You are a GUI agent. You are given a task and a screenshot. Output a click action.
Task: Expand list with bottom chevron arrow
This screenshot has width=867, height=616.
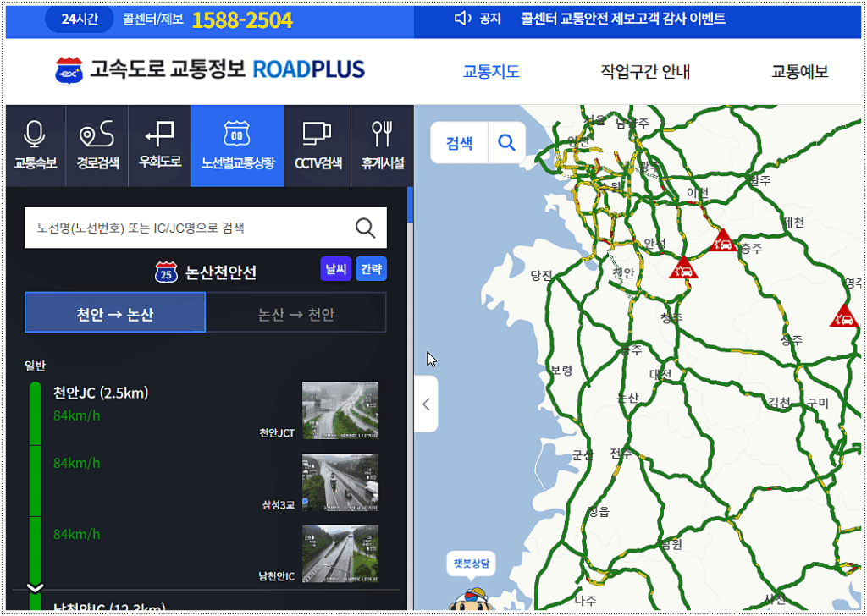coord(35,586)
